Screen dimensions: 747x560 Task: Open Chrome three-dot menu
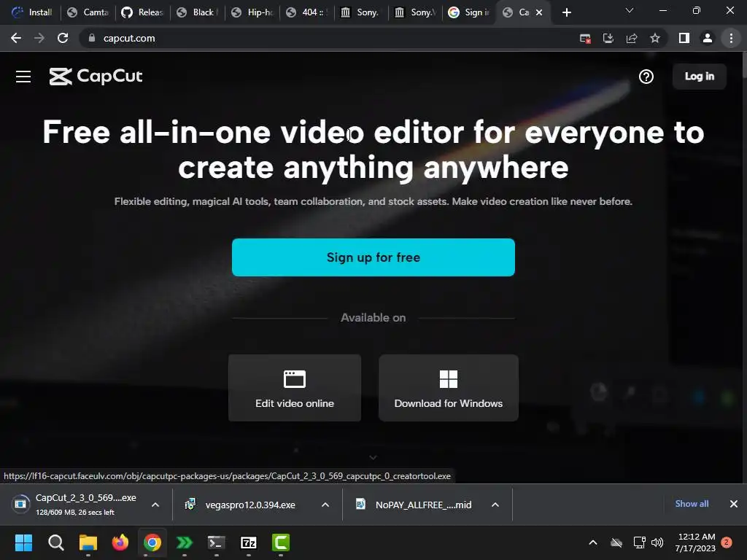(x=731, y=38)
